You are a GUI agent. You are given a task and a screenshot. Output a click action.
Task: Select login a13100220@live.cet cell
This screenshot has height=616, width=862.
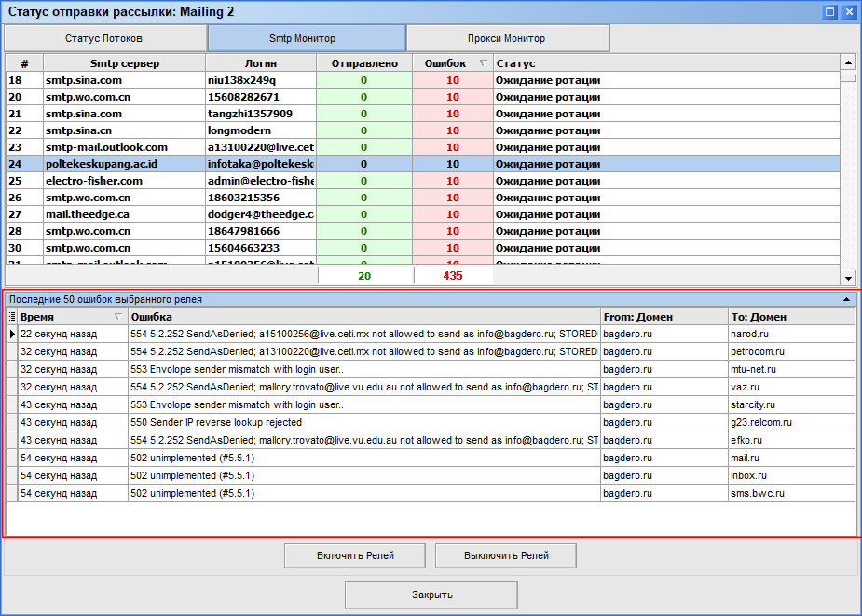click(x=261, y=147)
